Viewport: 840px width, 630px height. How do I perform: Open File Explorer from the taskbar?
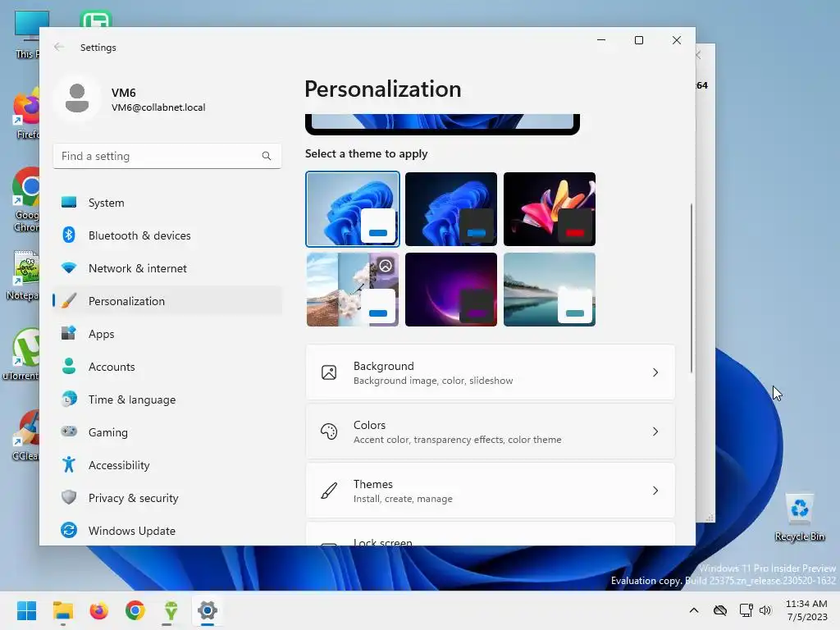coord(62,610)
